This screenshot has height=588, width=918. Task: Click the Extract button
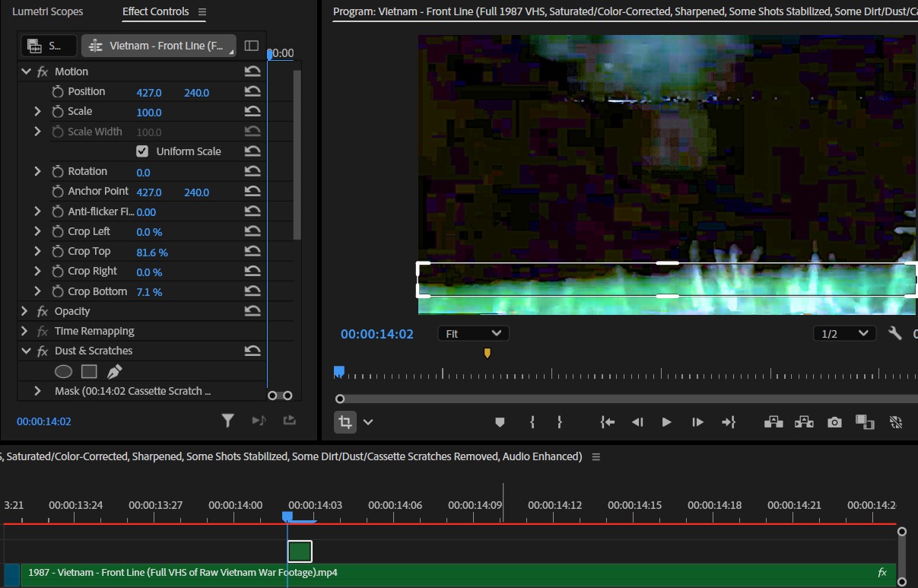tap(804, 422)
